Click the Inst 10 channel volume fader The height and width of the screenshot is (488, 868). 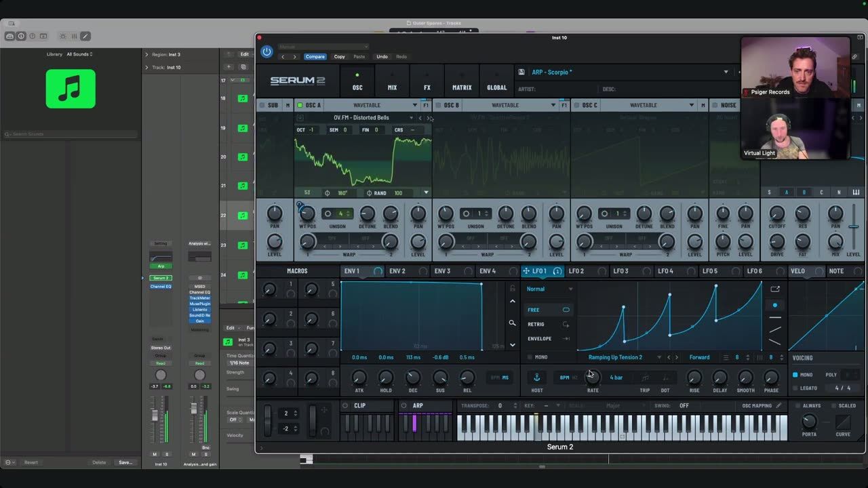155,415
